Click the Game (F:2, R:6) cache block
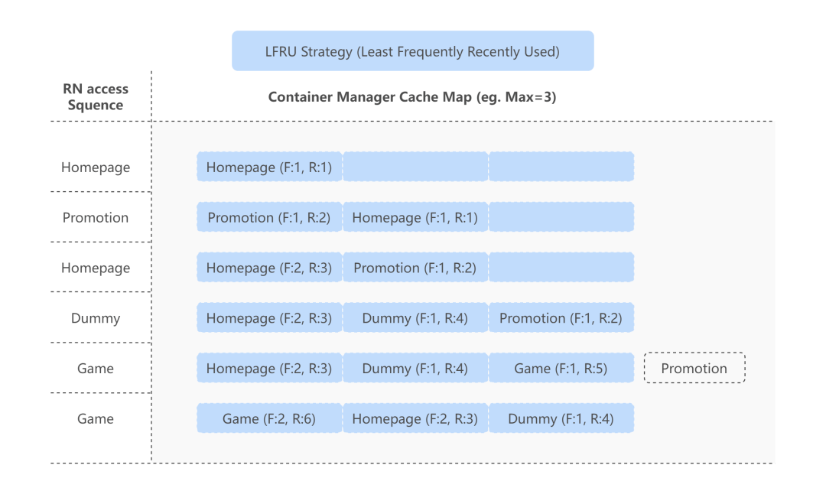This screenshot has height=504, width=826. 269,418
